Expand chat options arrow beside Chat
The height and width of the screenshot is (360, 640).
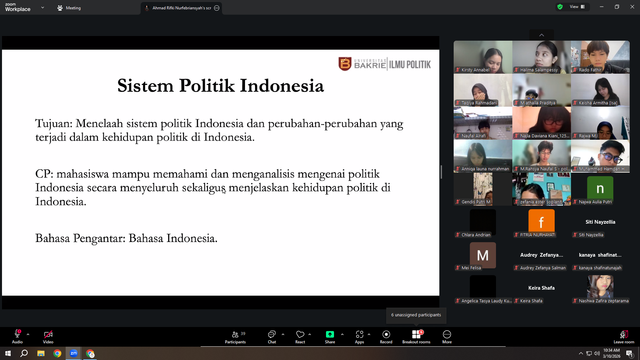point(283,334)
